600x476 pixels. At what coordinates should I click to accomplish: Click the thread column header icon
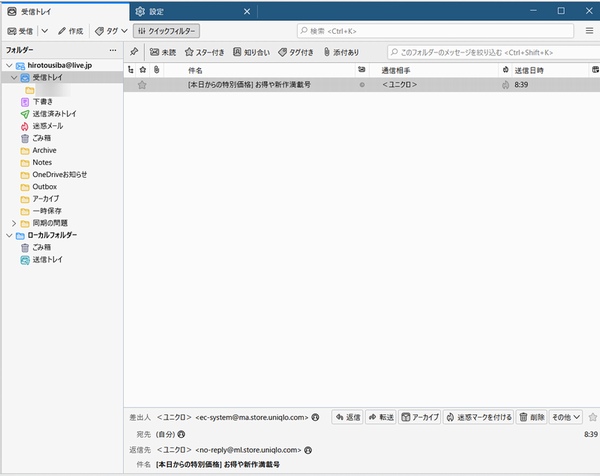131,70
